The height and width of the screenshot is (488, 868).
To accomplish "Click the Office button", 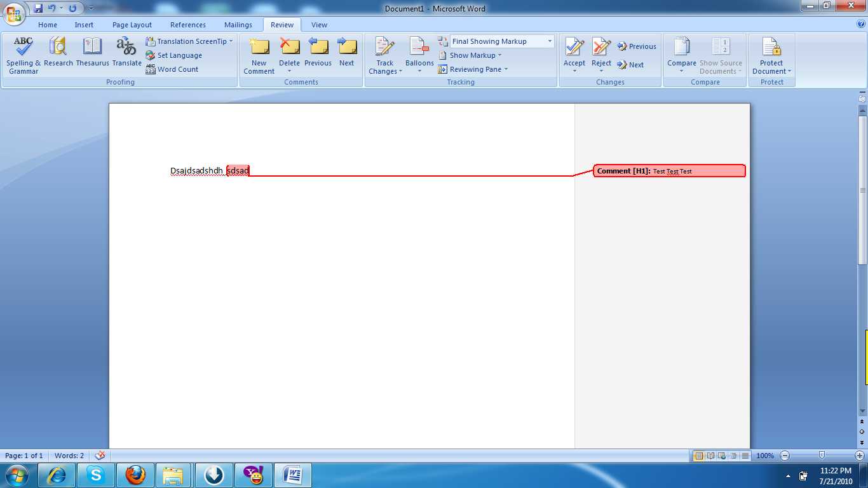I will click(x=14, y=13).
